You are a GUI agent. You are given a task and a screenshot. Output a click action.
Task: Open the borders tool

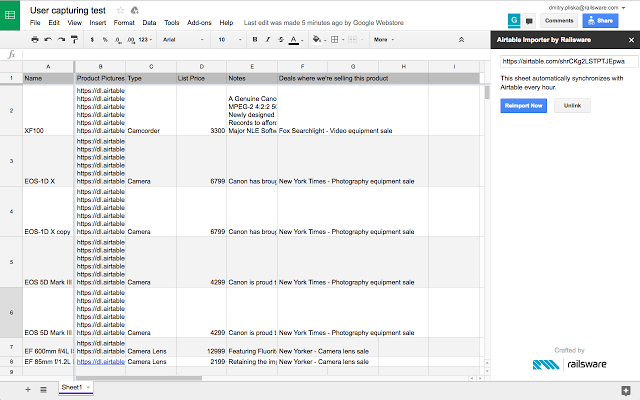[337, 40]
